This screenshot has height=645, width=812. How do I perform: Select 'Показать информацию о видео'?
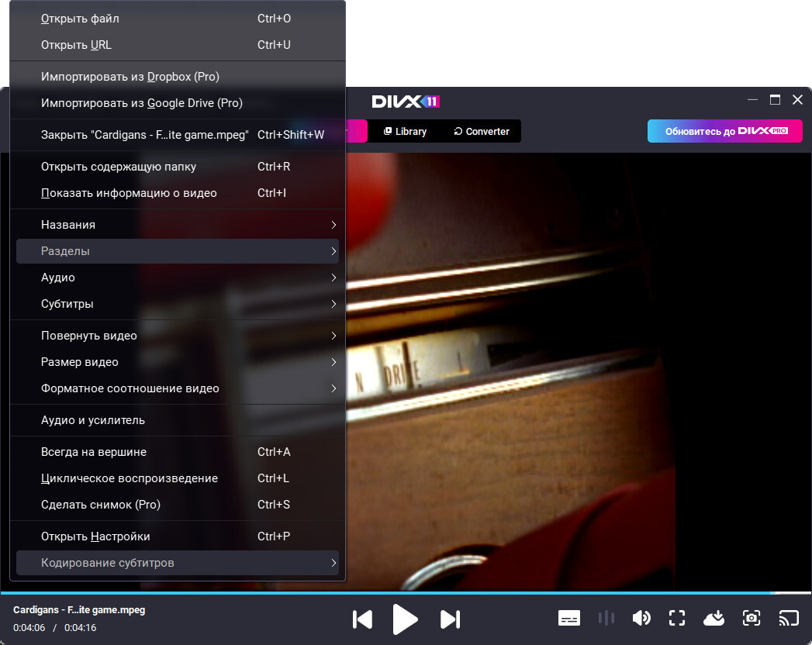coord(178,193)
